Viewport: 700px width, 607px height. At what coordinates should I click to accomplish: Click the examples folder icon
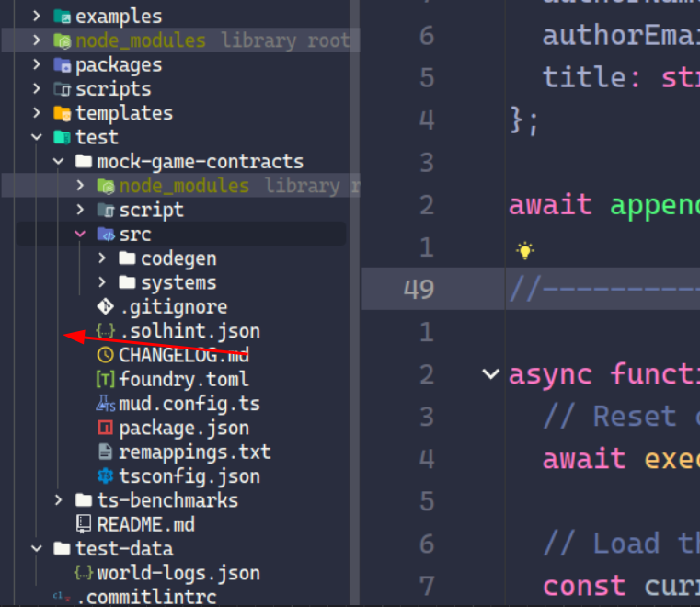pos(62,17)
